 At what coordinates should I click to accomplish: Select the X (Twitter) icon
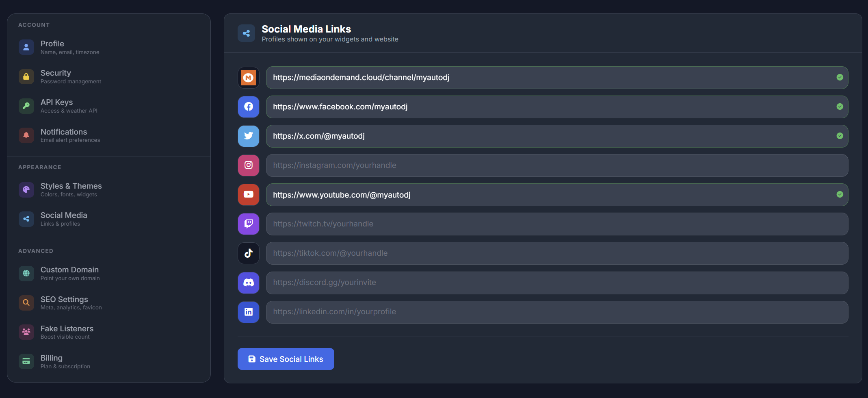(x=248, y=136)
